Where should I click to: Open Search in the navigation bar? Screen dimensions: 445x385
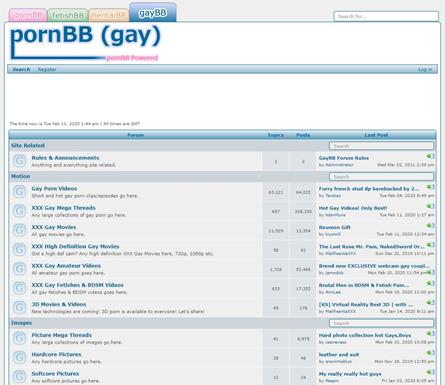point(21,69)
